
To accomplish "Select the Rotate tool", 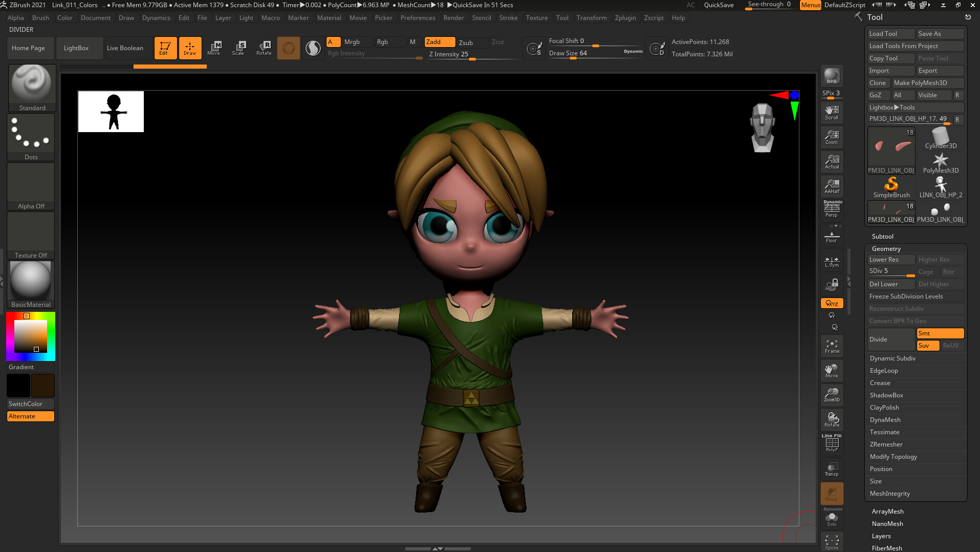I will point(264,48).
